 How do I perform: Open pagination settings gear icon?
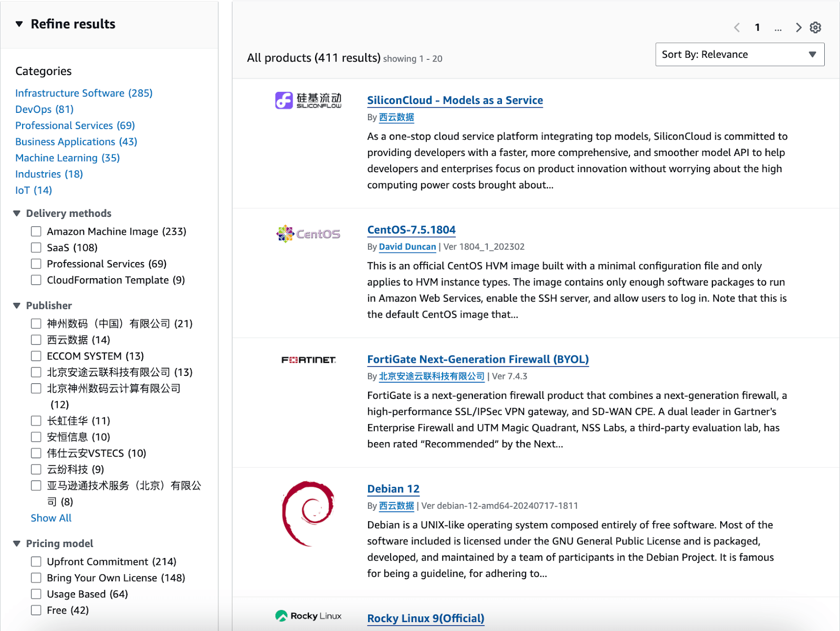pyautogui.click(x=815, y=27)
